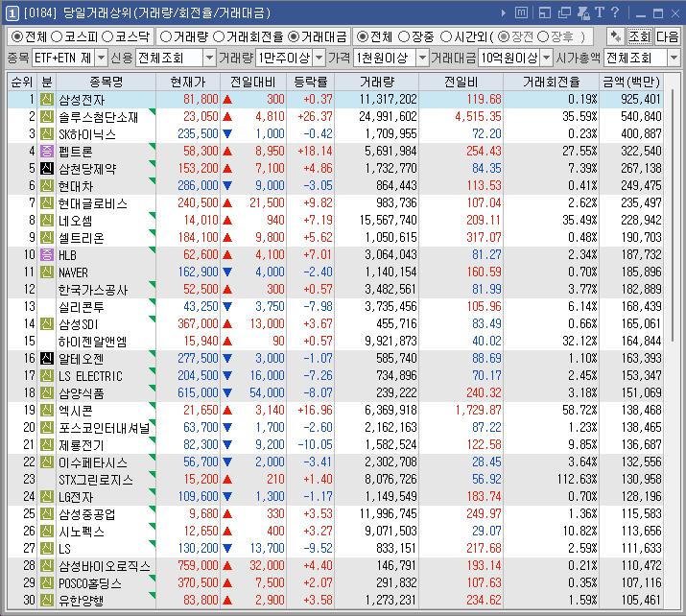This screenshot has width=686, height=616.
Task: Click the 거래회전율 column header
Action: 552,82
